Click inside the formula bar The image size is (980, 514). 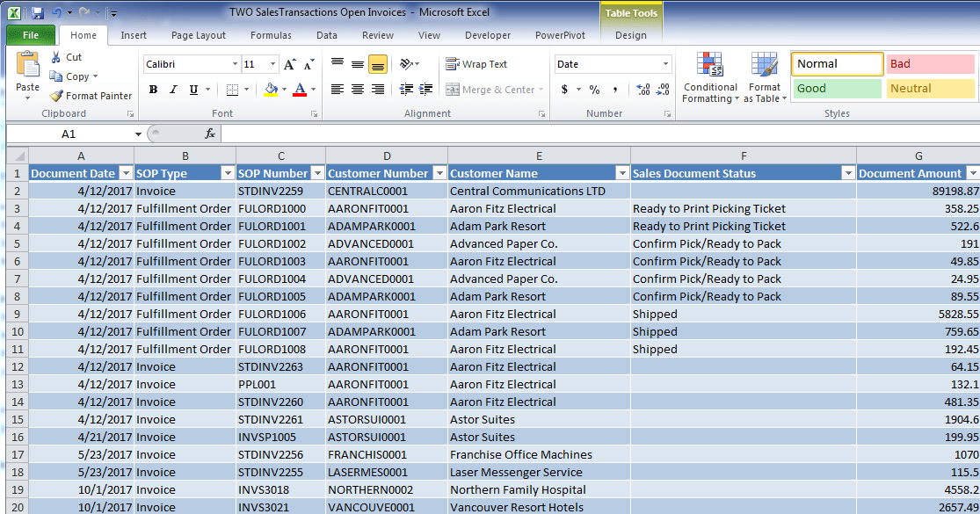pos(600,134)
